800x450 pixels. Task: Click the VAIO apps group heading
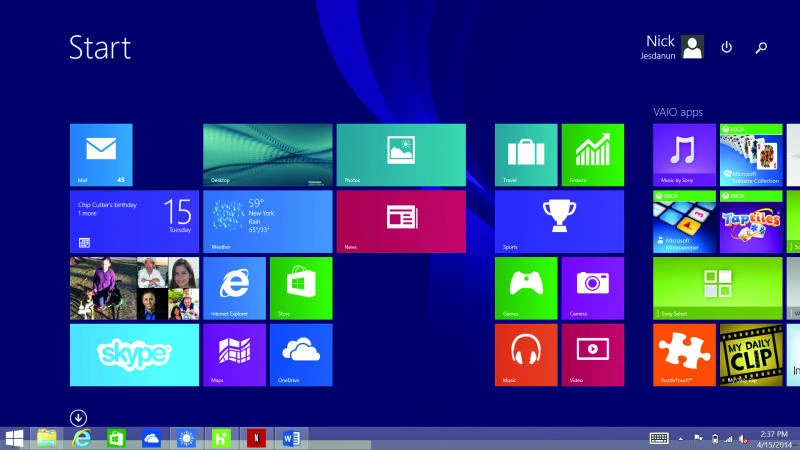[678, 112]
